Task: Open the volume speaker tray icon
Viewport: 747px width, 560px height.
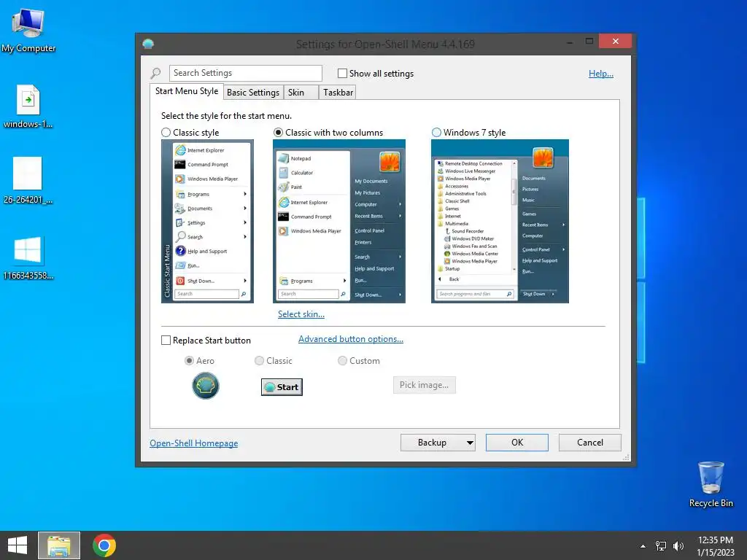Action: coord(678,546)
